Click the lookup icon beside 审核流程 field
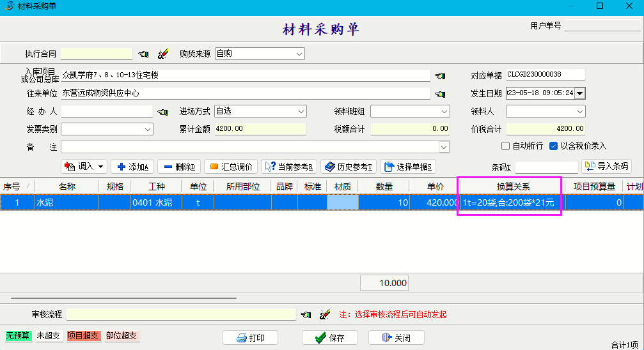This screenshot has width=644, height=350. click(x=306, y=315)
